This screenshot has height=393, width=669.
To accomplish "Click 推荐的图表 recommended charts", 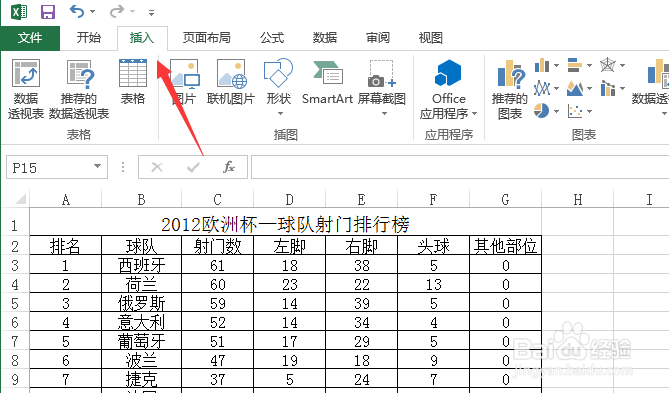I will (x=510, y=89).
